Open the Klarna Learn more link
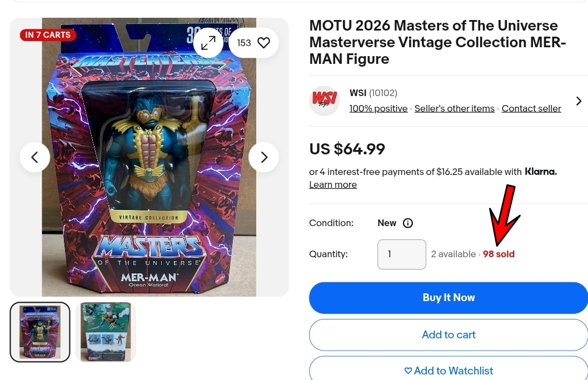The height and width of the screenshot is (380, 588). [x=333, y=185]
